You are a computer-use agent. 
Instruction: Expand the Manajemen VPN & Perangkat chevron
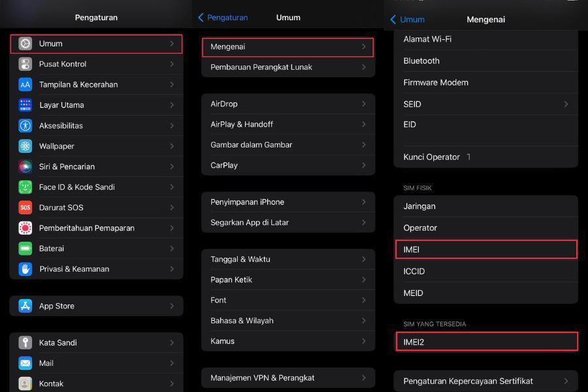click(363, 378)
